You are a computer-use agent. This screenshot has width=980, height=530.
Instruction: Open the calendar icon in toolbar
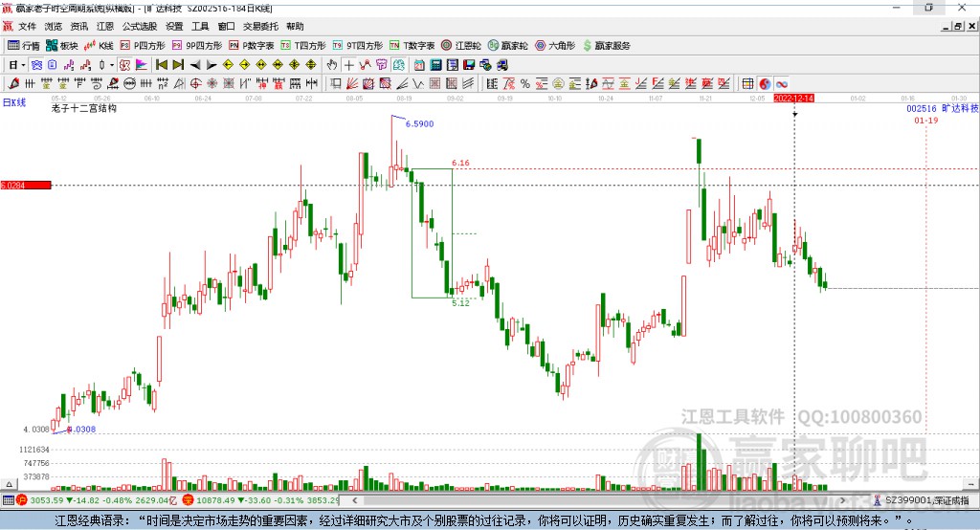coord(419,65)
